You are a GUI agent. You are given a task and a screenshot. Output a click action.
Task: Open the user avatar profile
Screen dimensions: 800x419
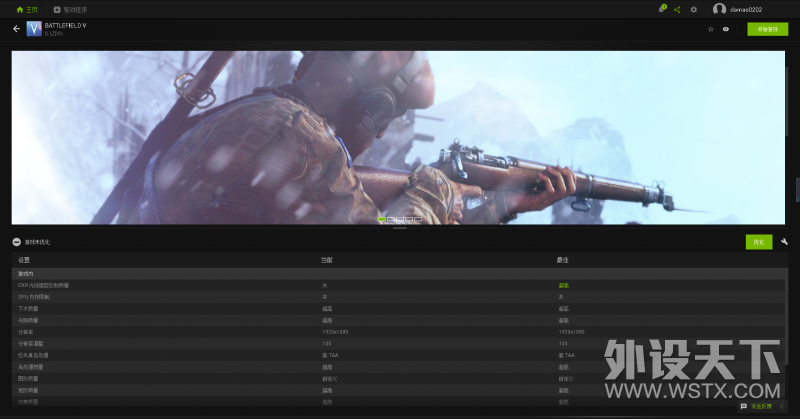pyautogui.click(x=719, y=9)
